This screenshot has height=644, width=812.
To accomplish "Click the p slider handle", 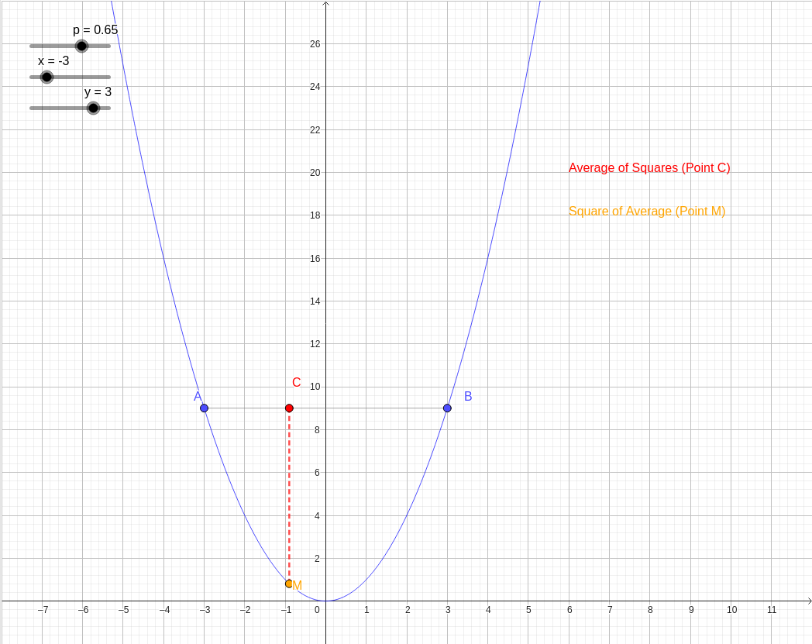I will 81,46.
